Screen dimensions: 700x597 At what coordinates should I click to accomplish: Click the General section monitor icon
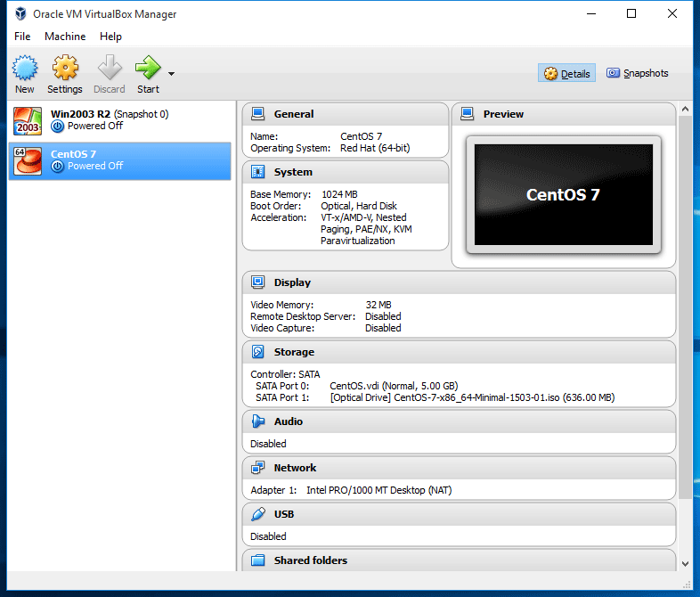(x=258, y=114)
